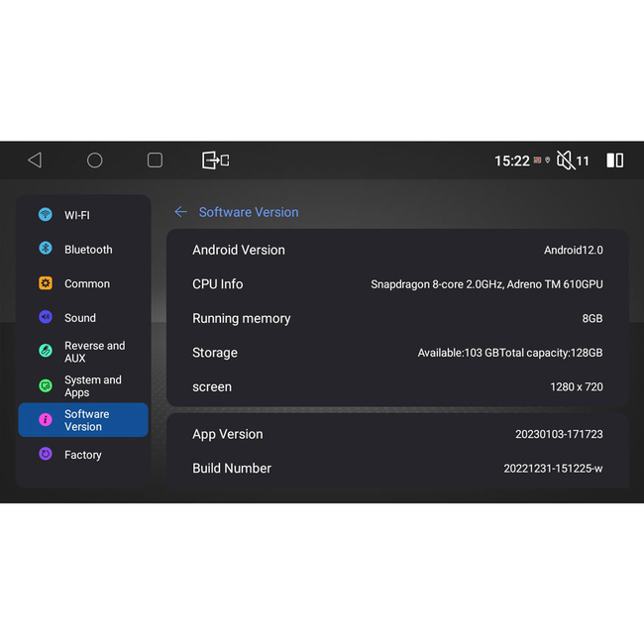
Task: Open split screen view icon
Action: 614,161
